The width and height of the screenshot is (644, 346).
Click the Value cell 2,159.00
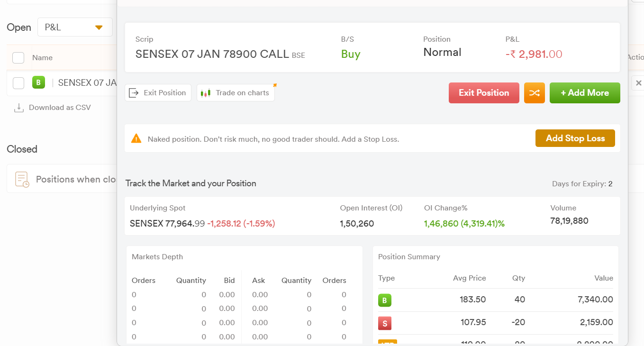click(596, 322)
